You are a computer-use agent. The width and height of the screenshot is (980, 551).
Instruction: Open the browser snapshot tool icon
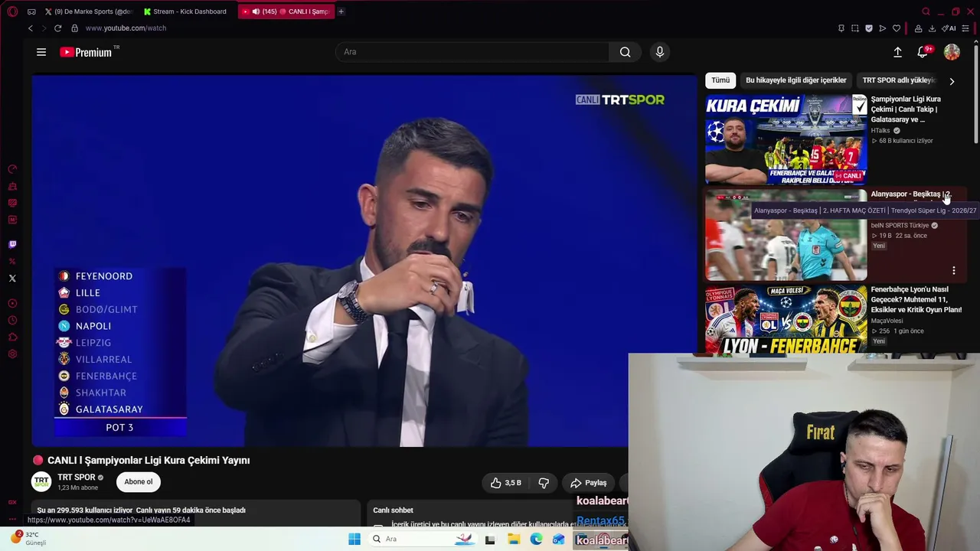855,28
